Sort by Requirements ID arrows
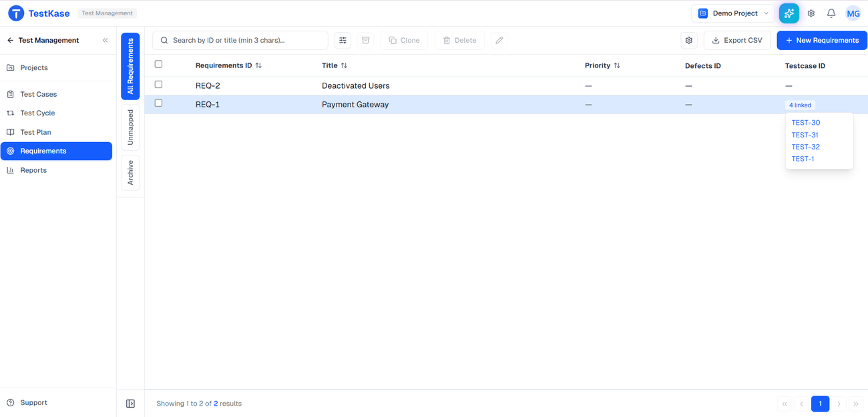The height and width of the screenshot is (417, 868). pyautogui.click(x=258, y=66)
